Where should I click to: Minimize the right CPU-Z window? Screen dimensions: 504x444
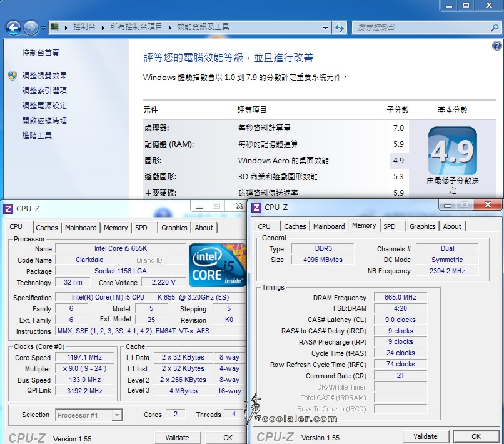(448, 205)
